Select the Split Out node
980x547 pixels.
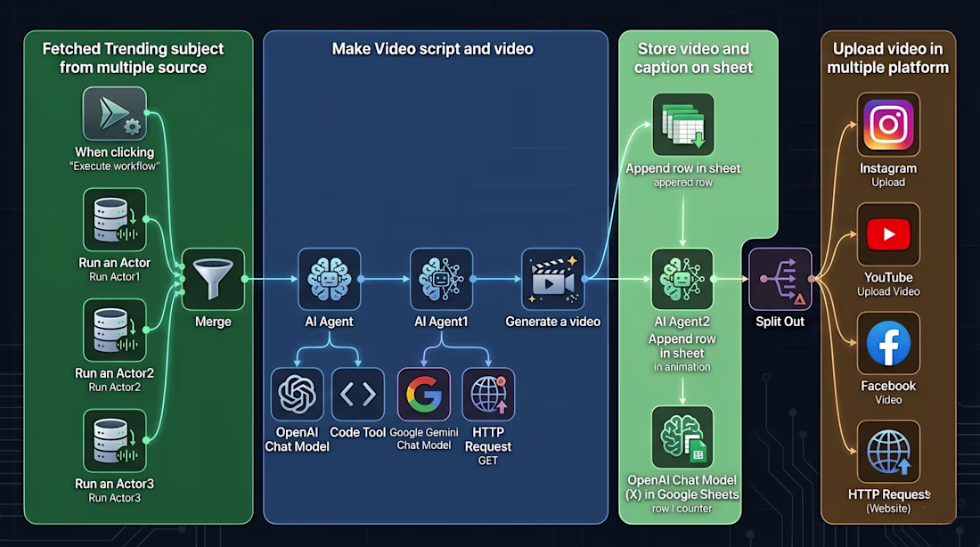coord(780,279)
